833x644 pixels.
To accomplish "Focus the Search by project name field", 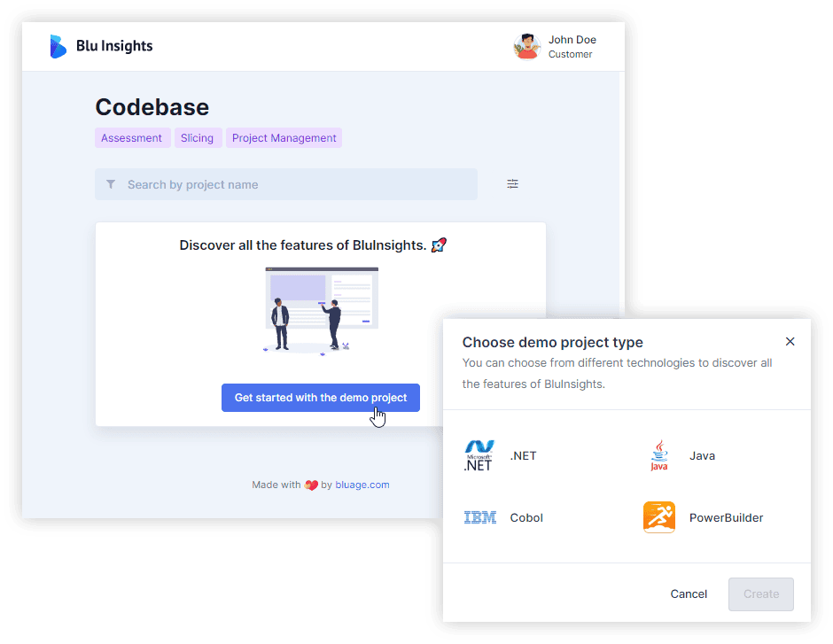I will coord(286,184).
